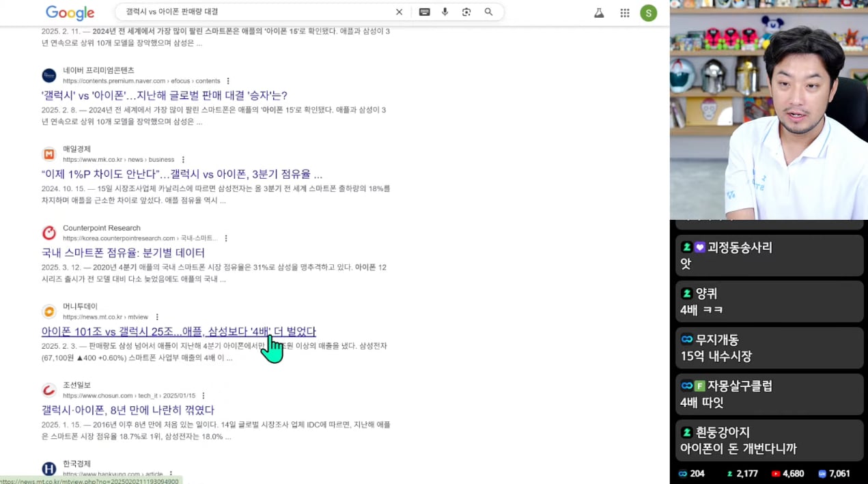This screenshot has width=868, height=484.
Task: Click the 괴정동송사리 chat message
Action: point(769,255)
